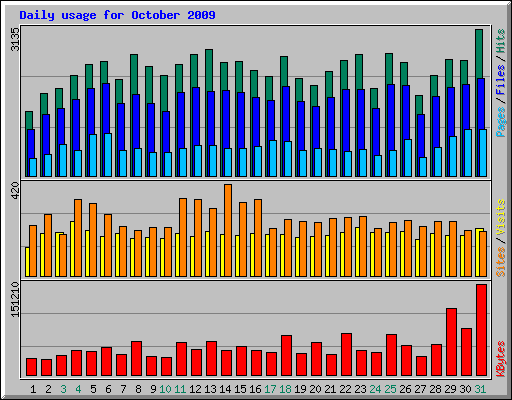Click day label 11 on x-axis
This screenshot has width=512, height=400.
click(x=180, y=389)
